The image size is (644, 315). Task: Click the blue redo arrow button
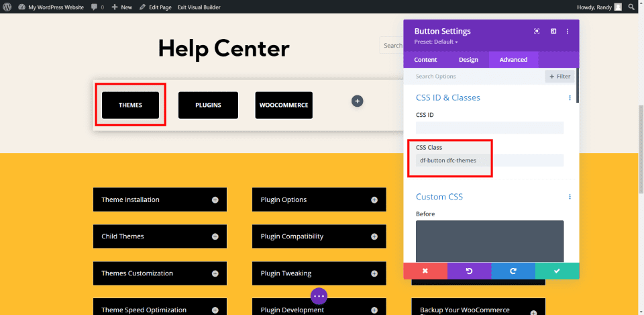click(x=513, y=271)
